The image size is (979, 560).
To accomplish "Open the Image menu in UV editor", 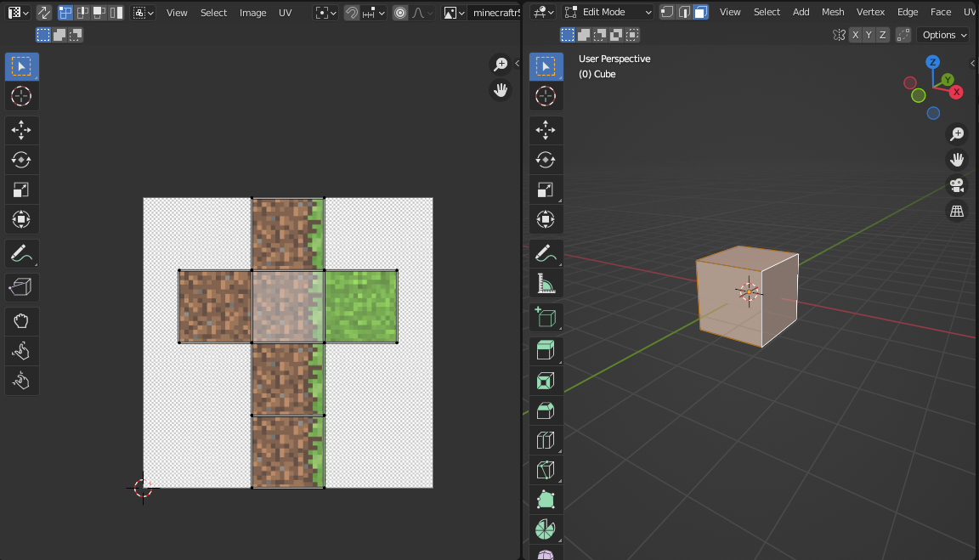I will (252, 13).
